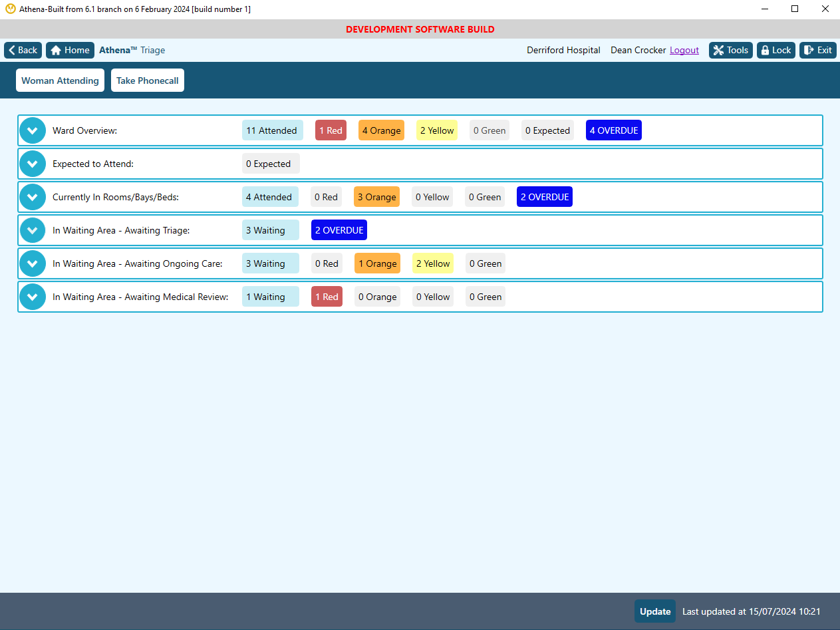Click the Athena Triage title text
840x630 pixels.
[132, 50]
